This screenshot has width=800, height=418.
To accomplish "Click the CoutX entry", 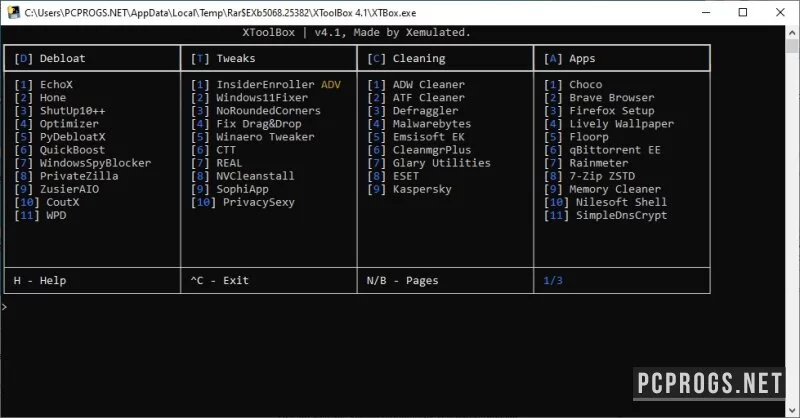I will (47, 202).
